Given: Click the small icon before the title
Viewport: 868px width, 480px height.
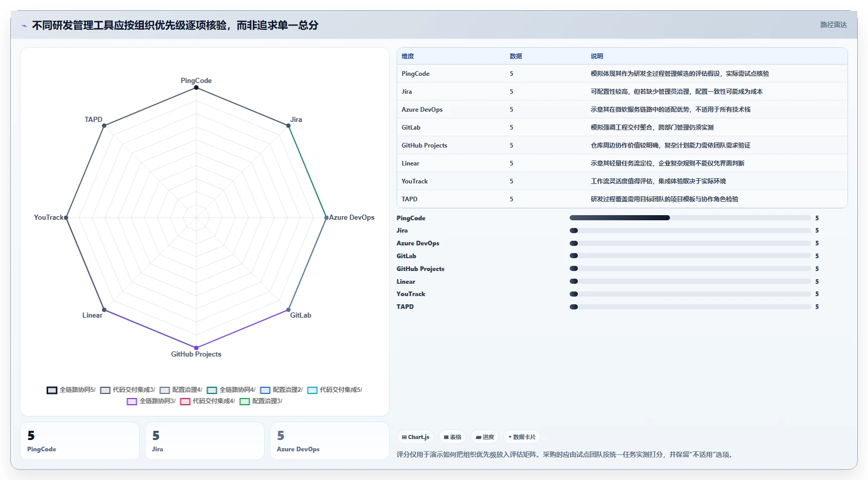Looking at the screenshot, I should (x=24, y=26).
